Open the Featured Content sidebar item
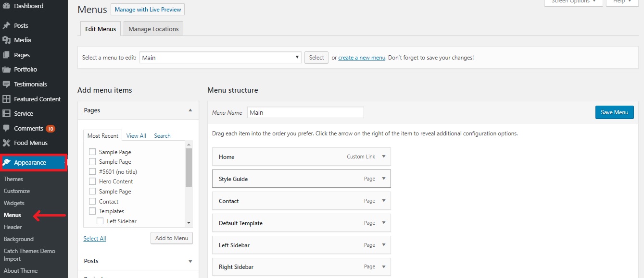The height and width of the screenshot is (278, 644). [x=34, y=99]
